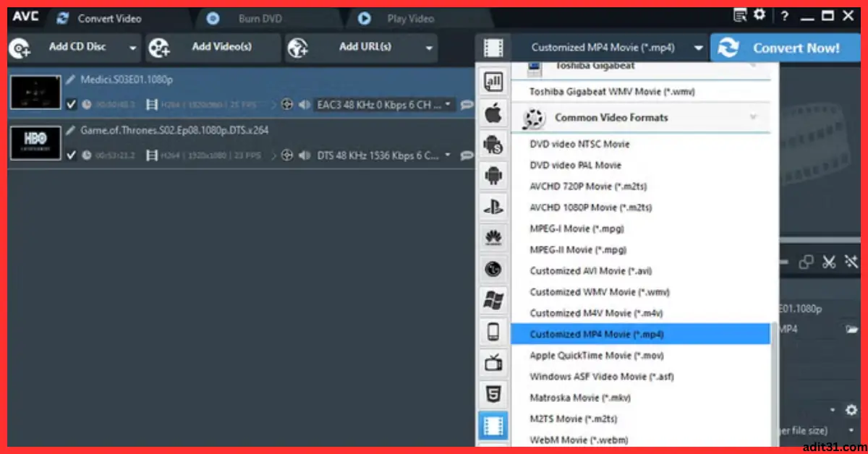
Task: Select the highlighted video film category icon
Action: click(x=493, y=426)
